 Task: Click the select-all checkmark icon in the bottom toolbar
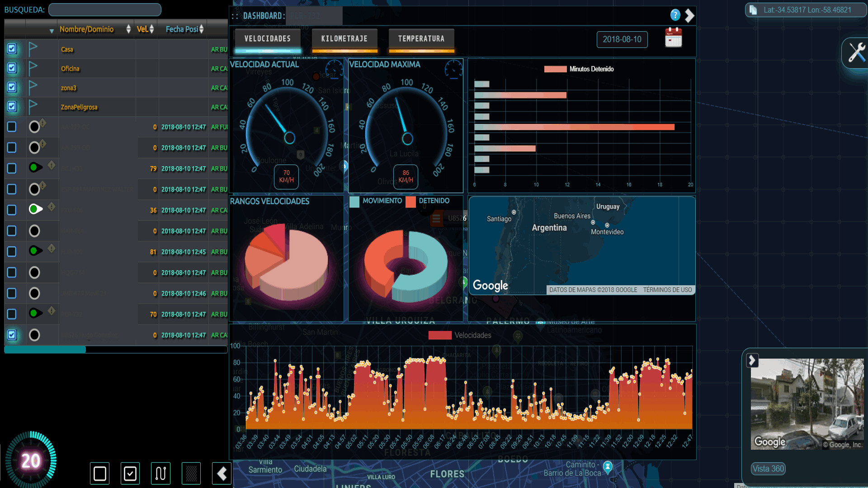(x=130, y=473)
